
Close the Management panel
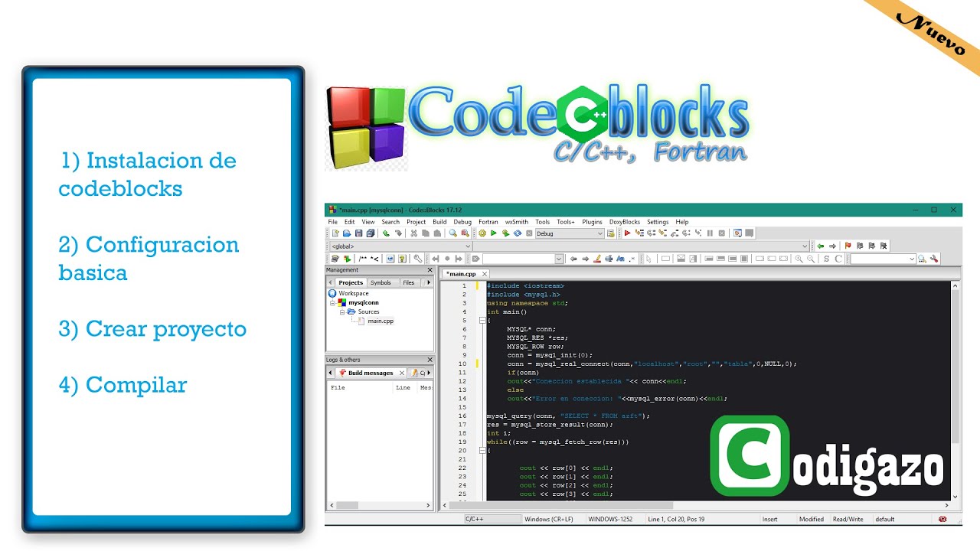429,270
